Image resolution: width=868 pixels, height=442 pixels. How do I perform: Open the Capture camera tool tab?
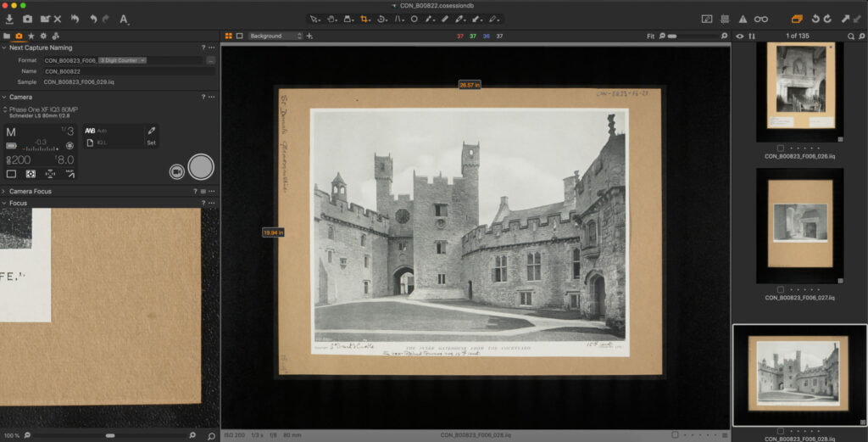click(19, 36)
